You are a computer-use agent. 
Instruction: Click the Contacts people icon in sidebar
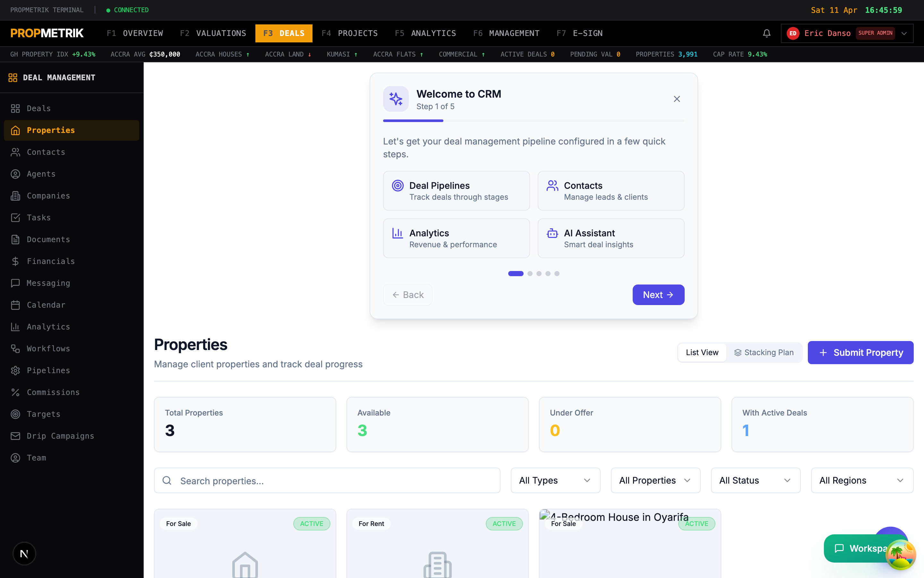pos(15,152)
